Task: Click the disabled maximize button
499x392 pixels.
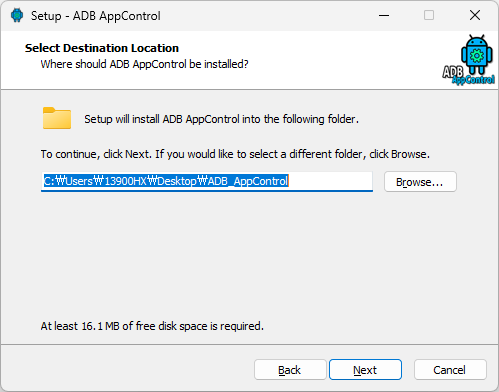Action: coord(429,15)
